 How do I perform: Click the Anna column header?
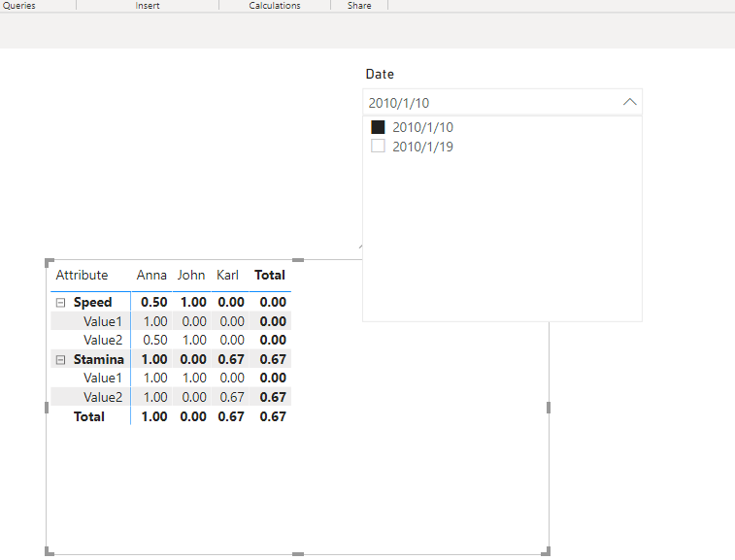(x=151, y=275)
